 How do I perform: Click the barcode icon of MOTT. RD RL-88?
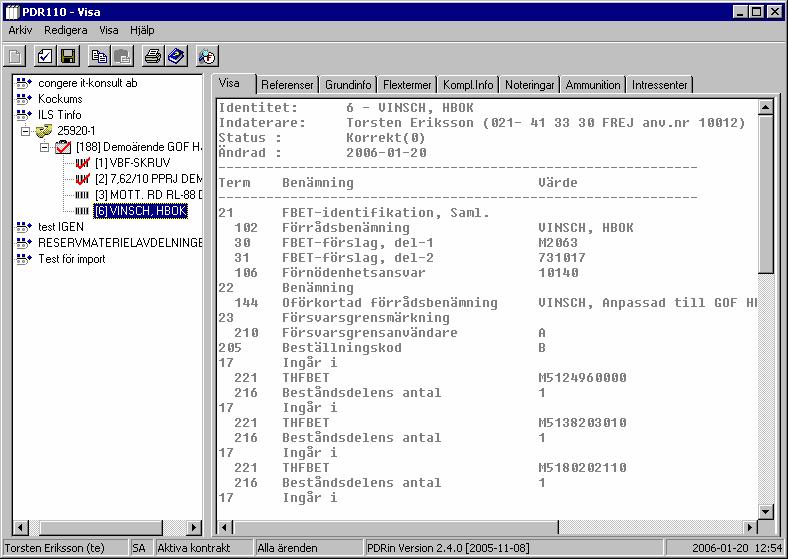click(x=82, y=195)
